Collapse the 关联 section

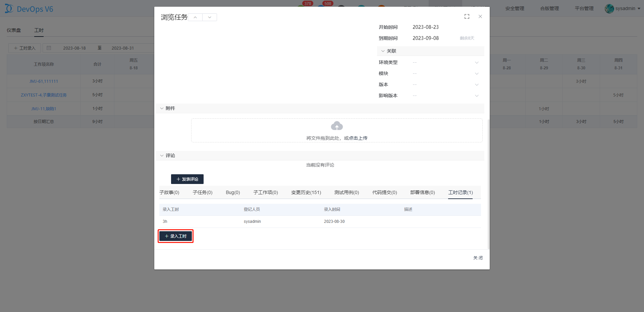(x=383, y=51)
